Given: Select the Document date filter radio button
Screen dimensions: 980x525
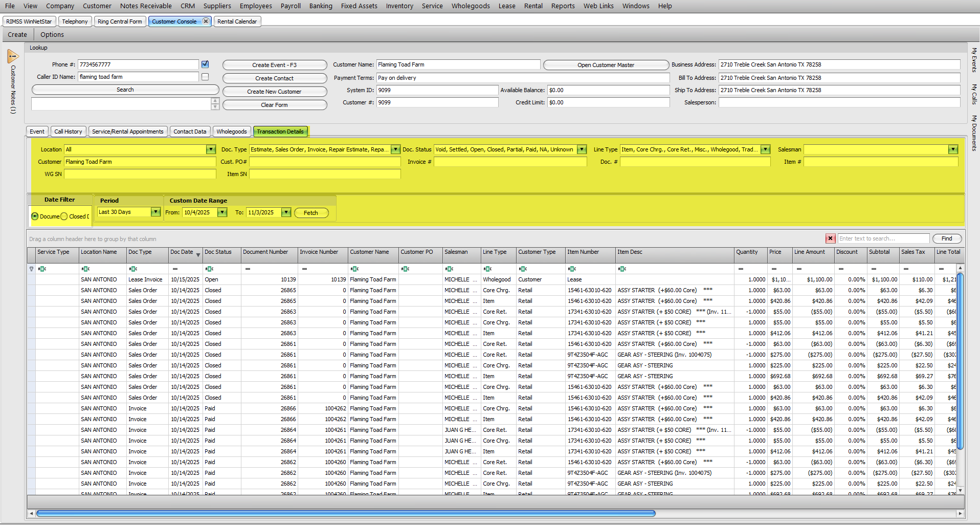Looking at the screenshot, I should (x=35, y=216).
